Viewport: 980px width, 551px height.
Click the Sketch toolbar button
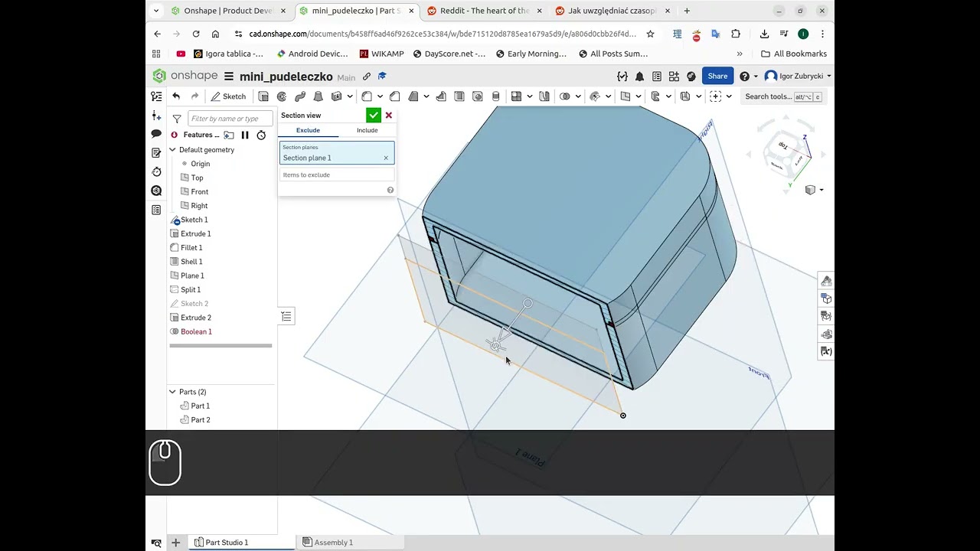229,96
